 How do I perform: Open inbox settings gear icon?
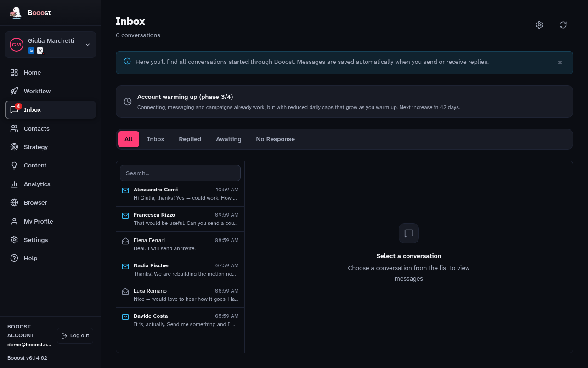pos(539,25)
